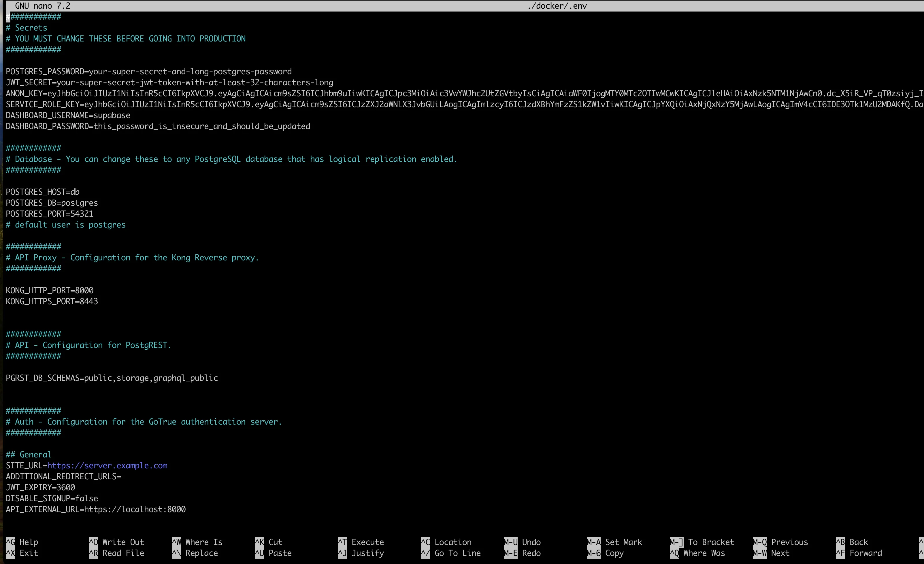Click the https://server.example.com URL
The width and height of the screenshot is (924, 564).
[107, 465]
